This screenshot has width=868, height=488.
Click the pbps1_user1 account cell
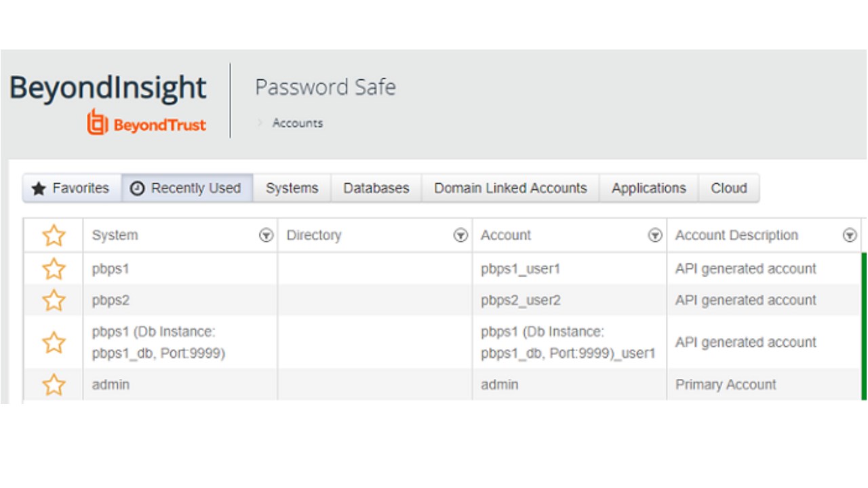tap(521, 269)
